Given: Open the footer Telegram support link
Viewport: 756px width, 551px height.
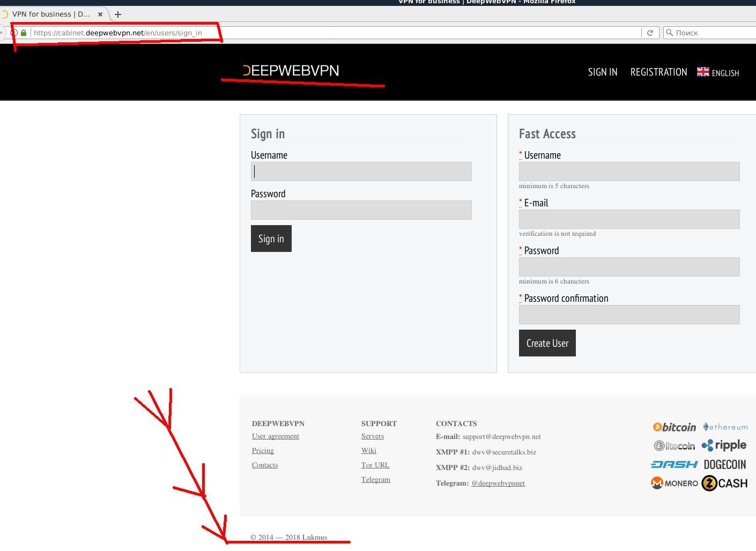Looking at the screenshot, I should tap(376, 480).
